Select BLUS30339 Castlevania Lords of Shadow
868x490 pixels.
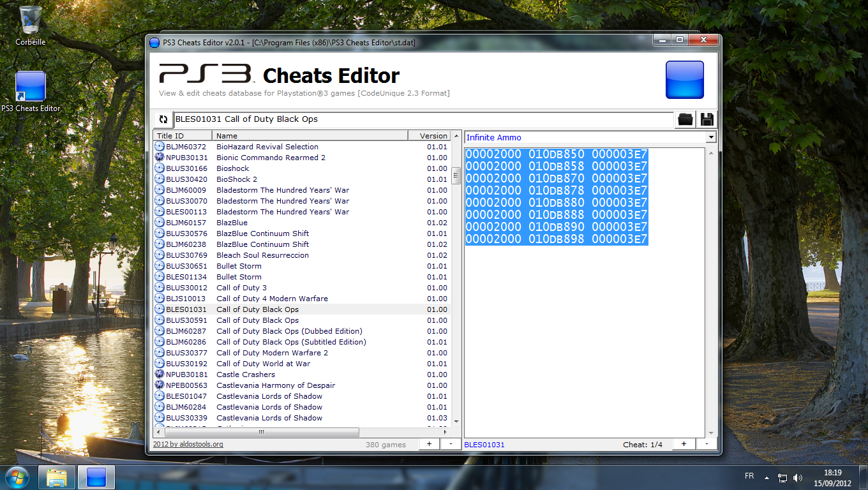pos(302,418)
